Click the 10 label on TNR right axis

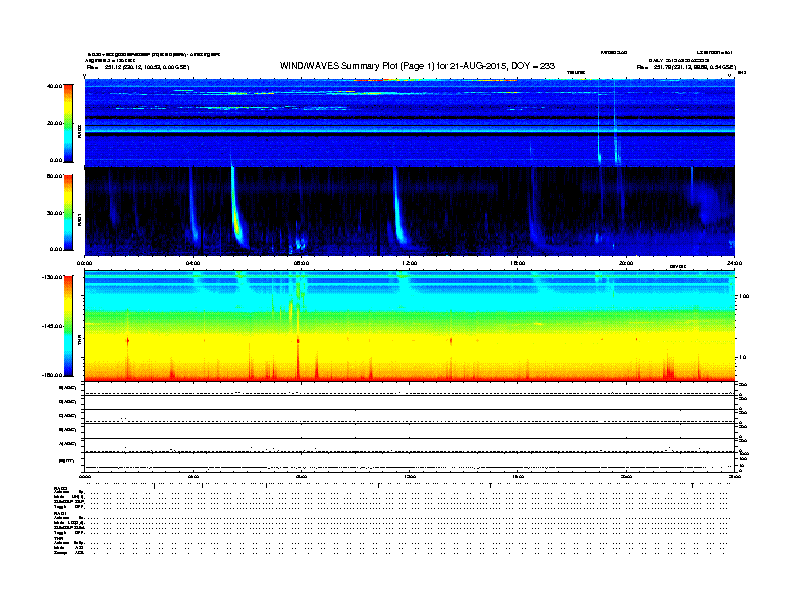click(743, 357)
